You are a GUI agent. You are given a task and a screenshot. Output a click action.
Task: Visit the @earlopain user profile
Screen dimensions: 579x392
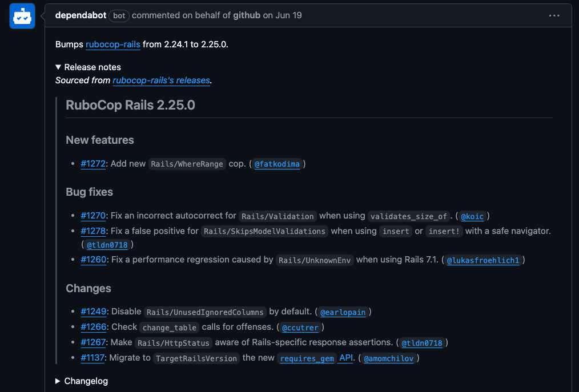click(343, 312)
